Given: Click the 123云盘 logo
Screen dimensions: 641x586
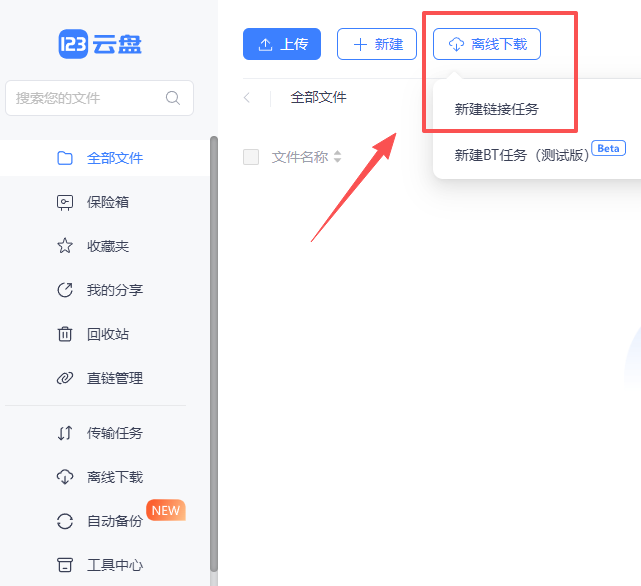Looking at the screenshot, I should tap(100, 44).
